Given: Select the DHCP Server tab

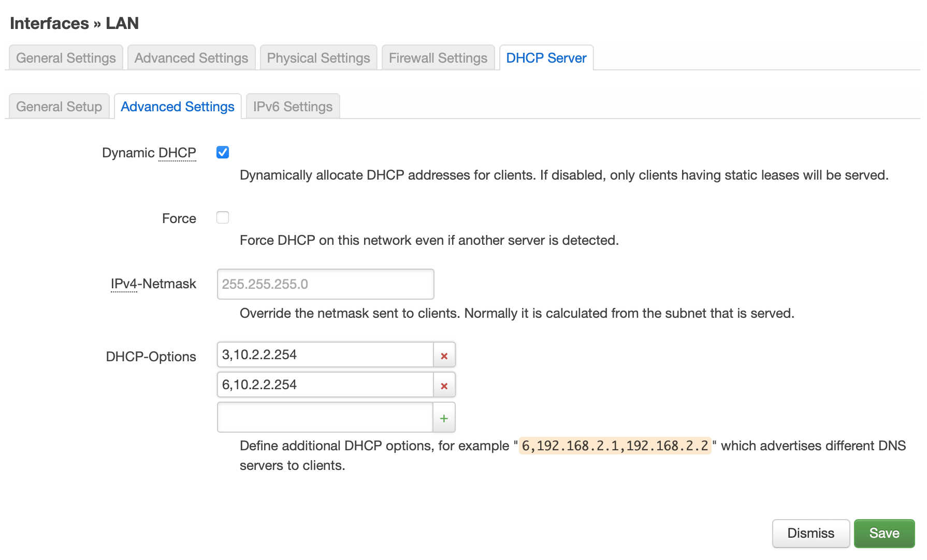Looking at the screenshot, I should click(546, 58).
